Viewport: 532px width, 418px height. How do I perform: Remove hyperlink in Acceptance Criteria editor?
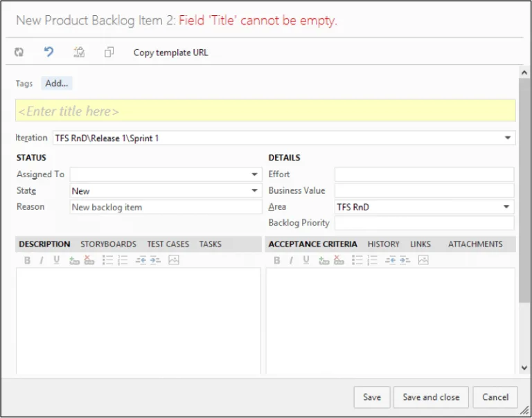pyautogui.click(x=339, y=260)
